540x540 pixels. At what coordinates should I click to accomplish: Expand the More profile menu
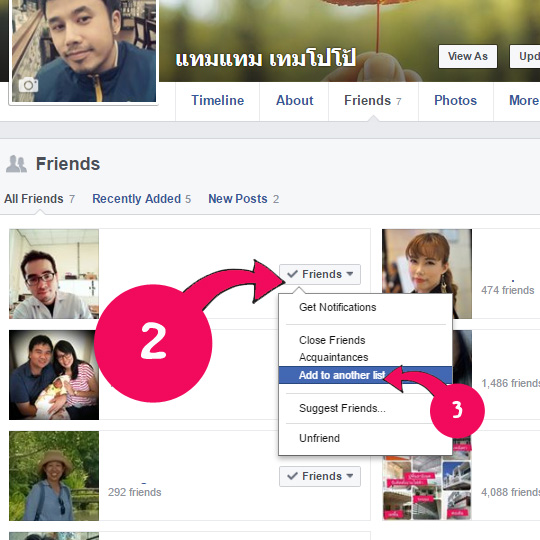(524, 101)
